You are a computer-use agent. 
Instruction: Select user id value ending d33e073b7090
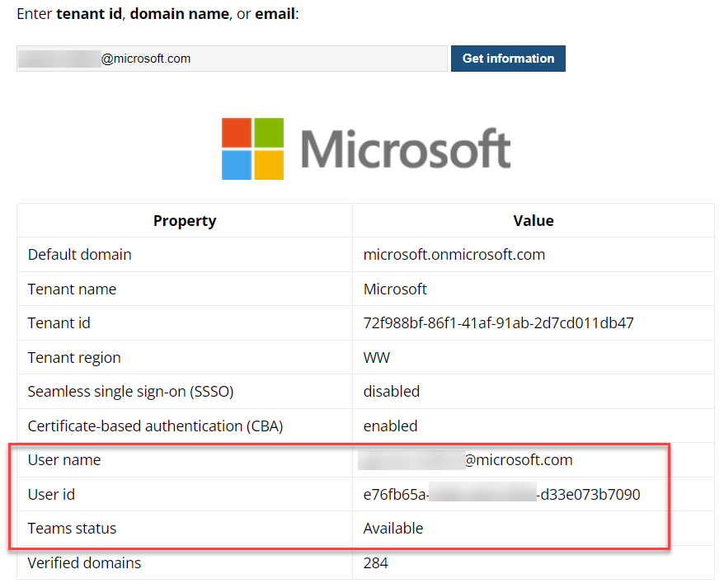502,495
